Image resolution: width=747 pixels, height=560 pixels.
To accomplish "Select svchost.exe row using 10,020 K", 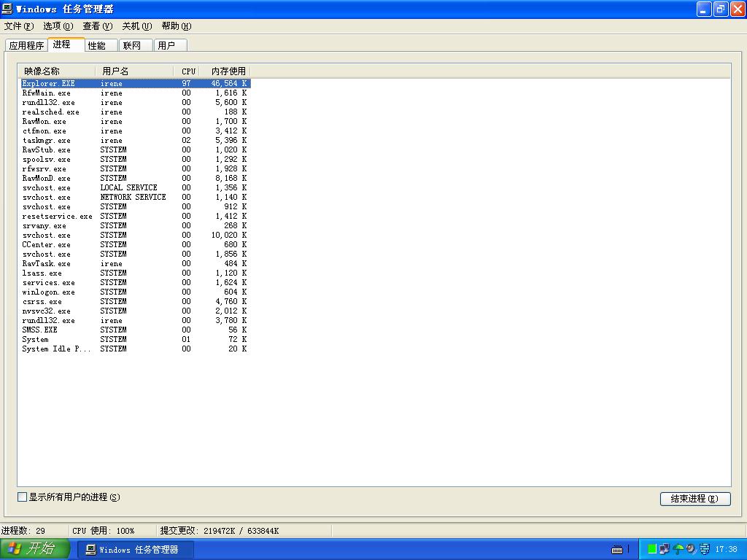I will click(x=135, y=236).
